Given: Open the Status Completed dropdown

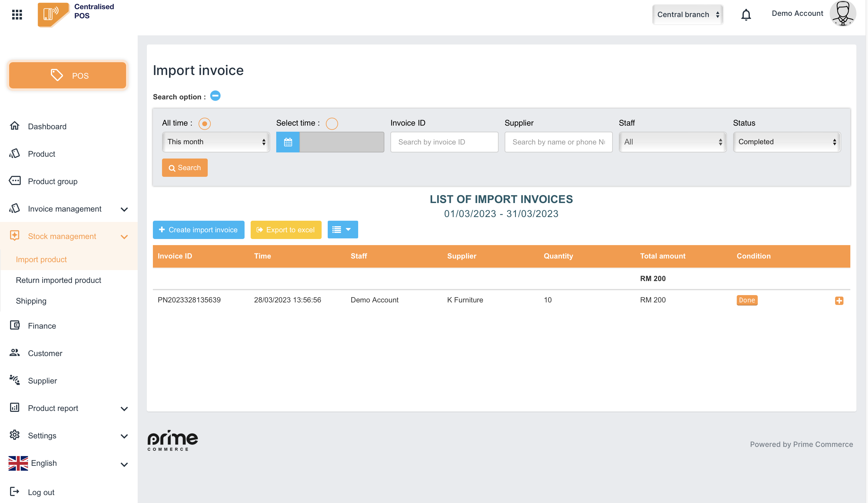Looking at the screenshot, I should [x=787, y=142].
